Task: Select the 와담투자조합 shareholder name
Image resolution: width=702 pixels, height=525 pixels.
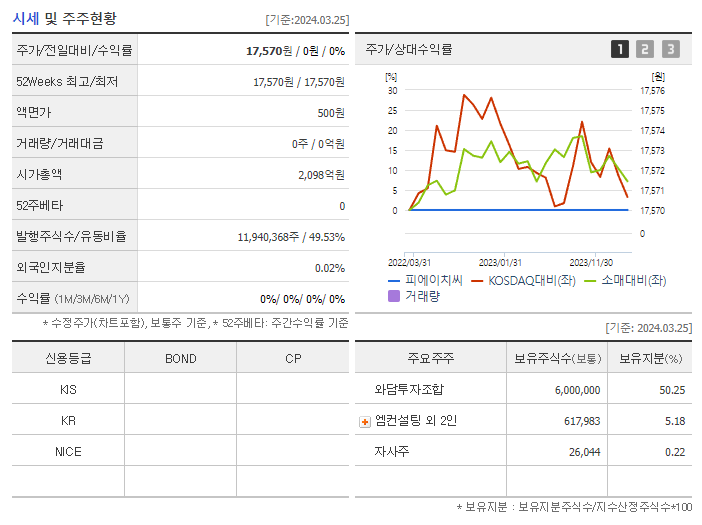Action: point(409,389)
